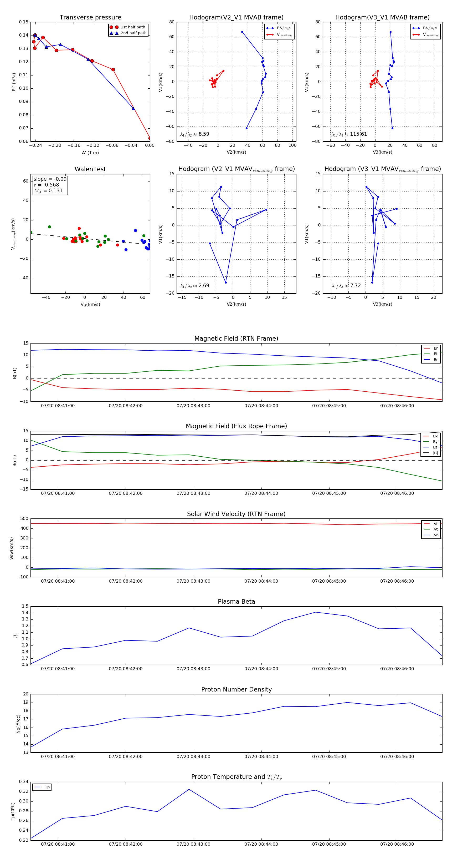Click the 'Magnetic Field (Flux Rope Frame)' title
The height and width of the screenshot is (868, 473).
tap(236, 426)
